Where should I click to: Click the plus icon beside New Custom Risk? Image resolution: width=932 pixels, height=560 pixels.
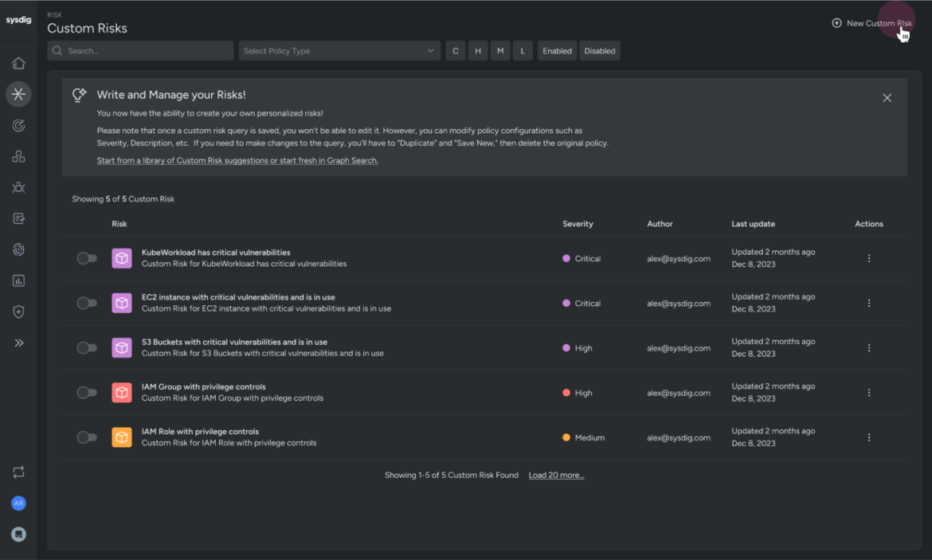point(836,23)
